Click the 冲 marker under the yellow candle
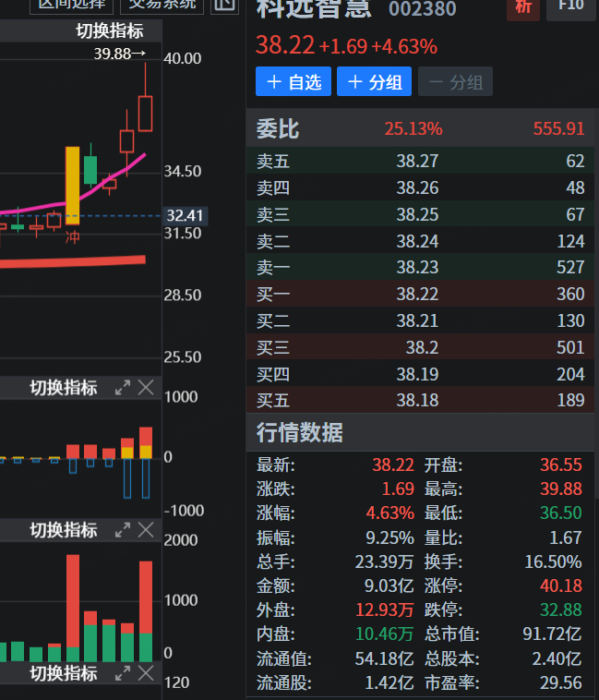The image size is (599, 700). [x=72, y=238]
